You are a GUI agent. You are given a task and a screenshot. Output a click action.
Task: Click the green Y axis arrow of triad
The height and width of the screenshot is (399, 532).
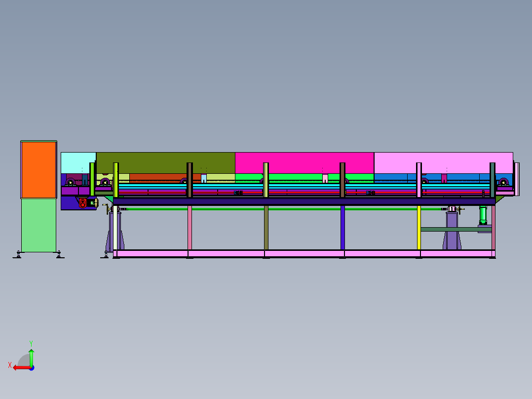tap(31, 357)
